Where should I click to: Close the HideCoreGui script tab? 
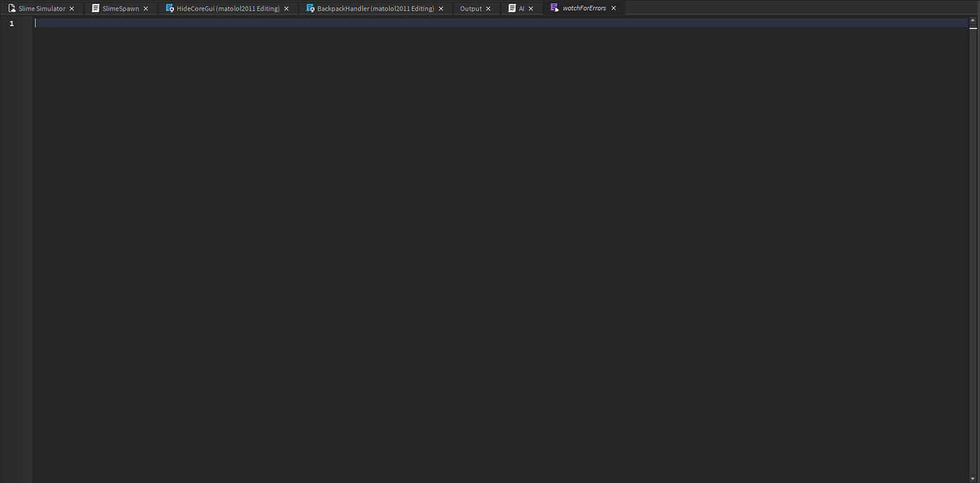[286, 8]
